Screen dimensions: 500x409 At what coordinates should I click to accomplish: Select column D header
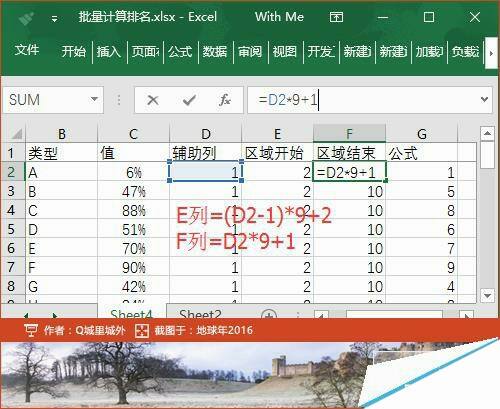tap(206, 134)
